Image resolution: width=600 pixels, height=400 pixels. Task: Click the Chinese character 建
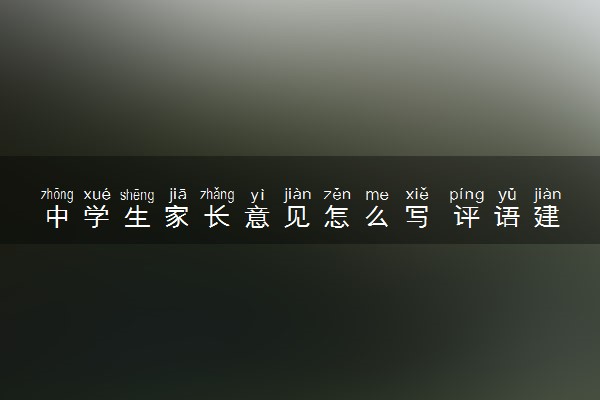point(547,217)
